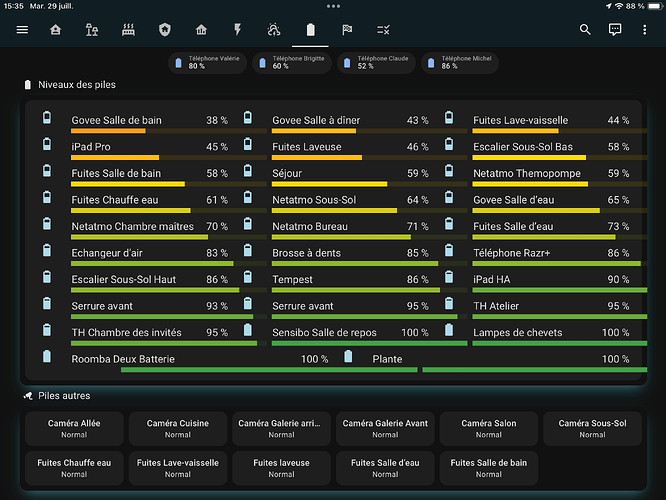This screenshot has height=500, width=666.
Task: Open Caméra Cuisine status card
Action: pyautogui.click(x=178, y=428)
